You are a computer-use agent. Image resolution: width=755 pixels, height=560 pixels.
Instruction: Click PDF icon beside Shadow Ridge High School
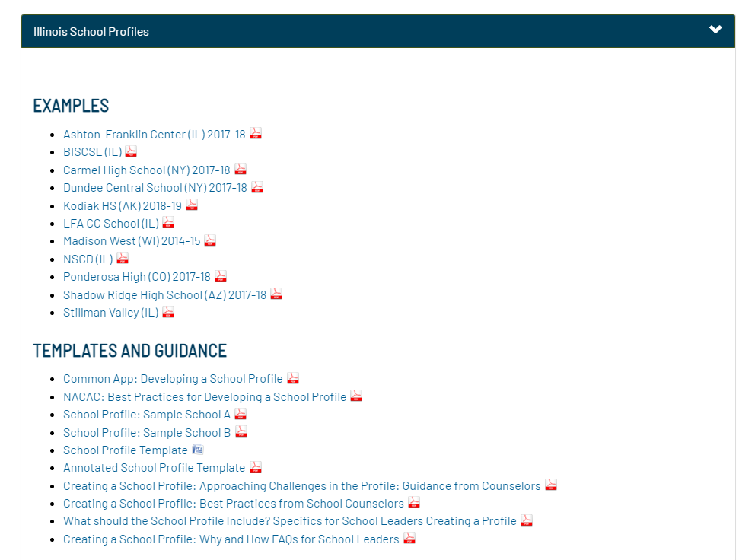[x=276, y=294]
